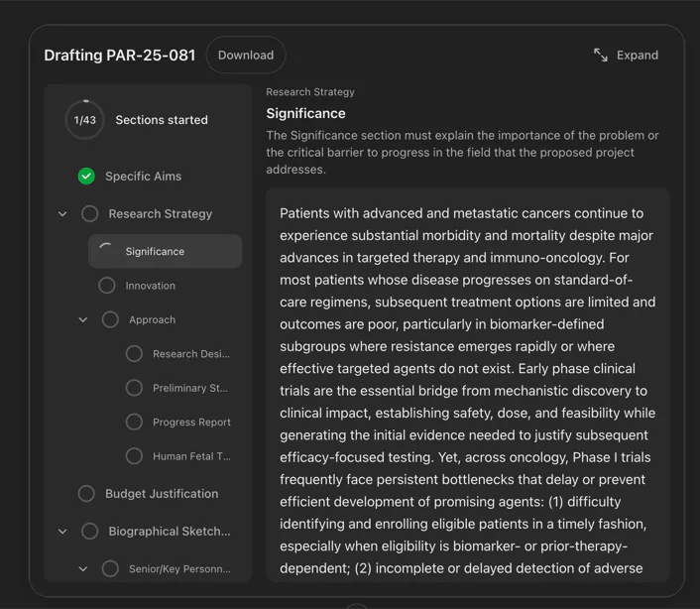Image resolution: width=700 pixels, height=609 pixels.
Task: Open the Innovation section
Action: [150, 286]
